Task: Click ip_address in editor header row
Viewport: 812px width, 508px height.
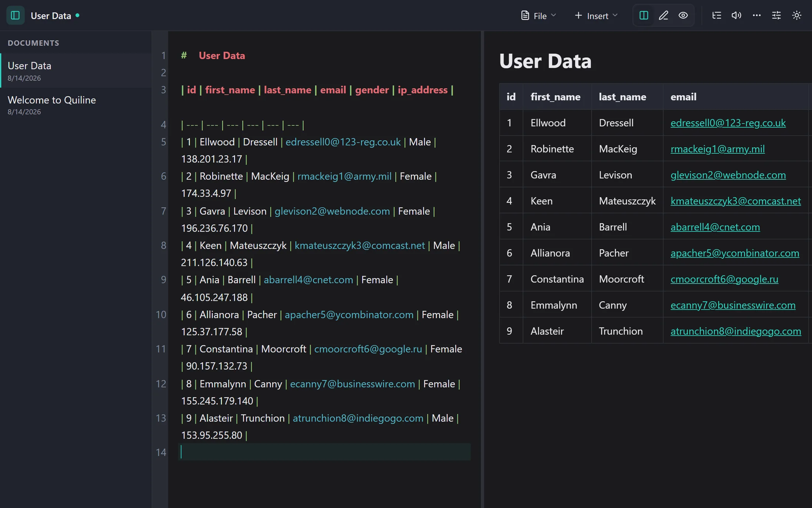Action: [x=422, y=90]
